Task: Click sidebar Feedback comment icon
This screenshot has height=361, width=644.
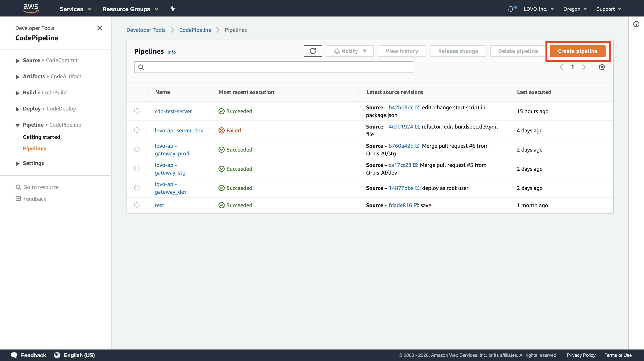Action: 18,199
